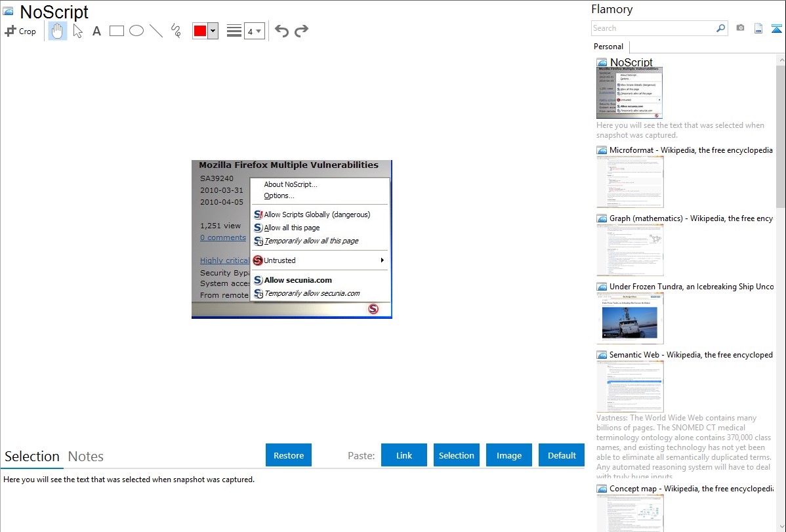Click the Semantic Web snapshot title
The height and width of the screenshot is (532, 786).
[x=691, y=354]
